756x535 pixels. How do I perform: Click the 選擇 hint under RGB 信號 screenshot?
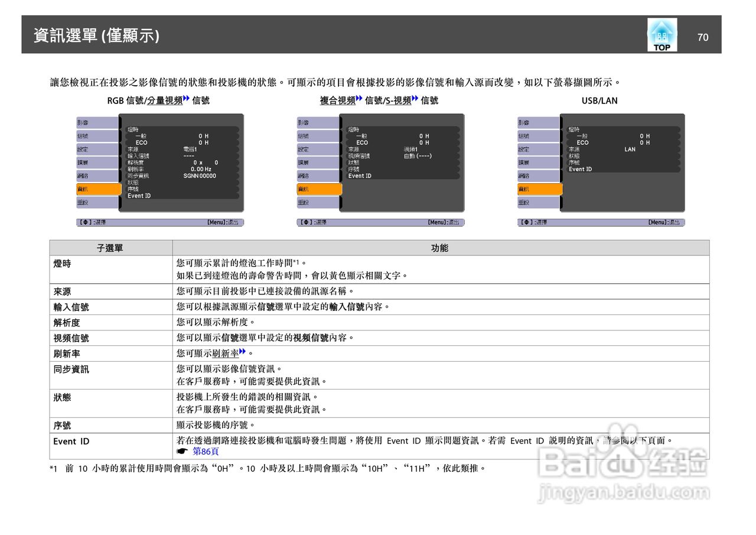pos(92,222)
